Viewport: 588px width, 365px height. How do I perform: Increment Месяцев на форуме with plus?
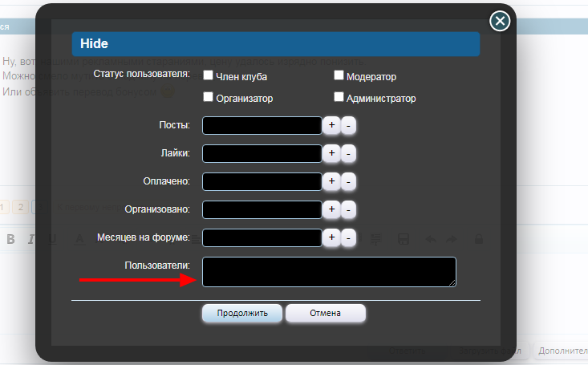point(332,237)
